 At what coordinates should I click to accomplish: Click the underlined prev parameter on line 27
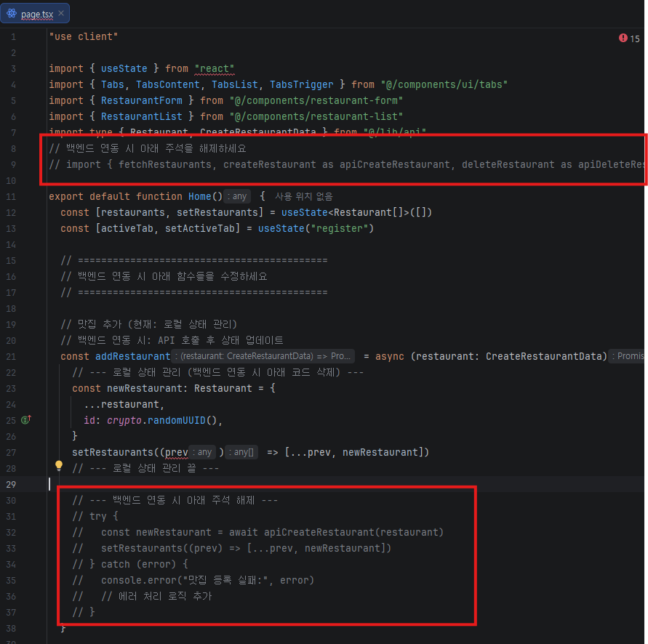177,453
